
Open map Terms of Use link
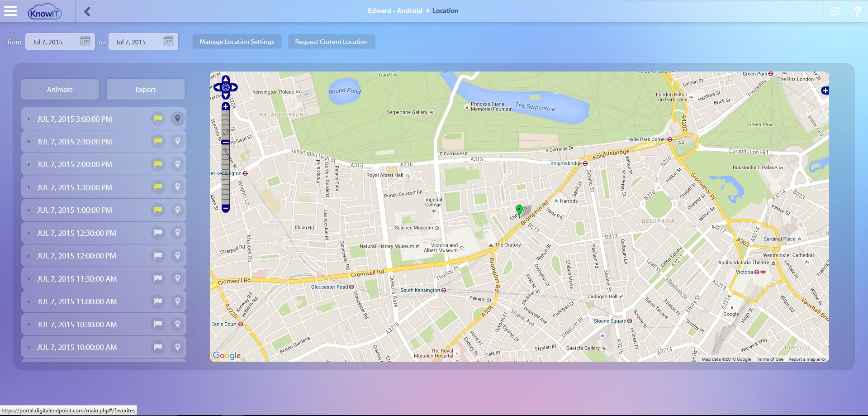769,359
